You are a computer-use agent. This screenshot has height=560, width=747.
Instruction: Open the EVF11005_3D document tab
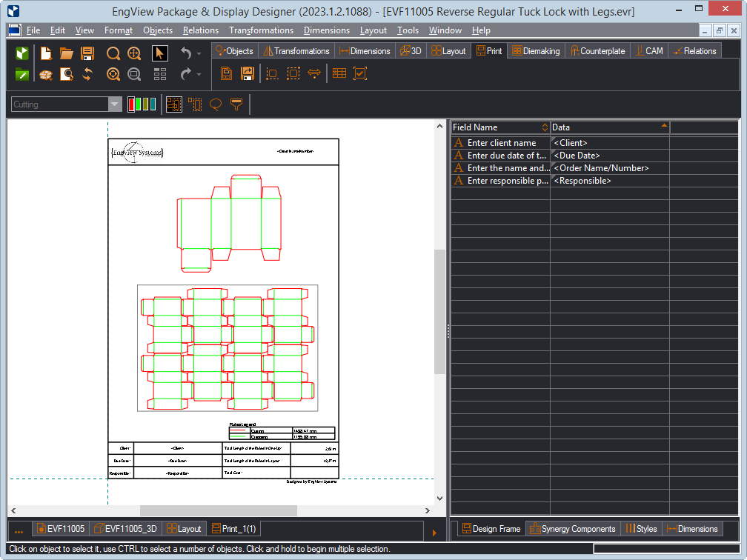(x=125, y=529)
